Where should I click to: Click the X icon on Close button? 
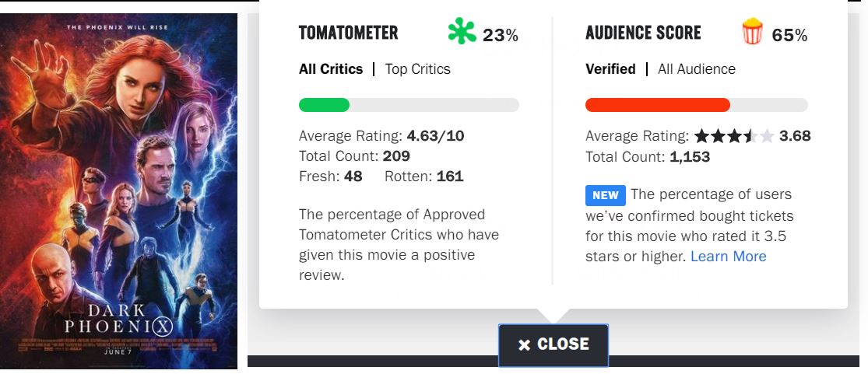[x=524, y=344]
